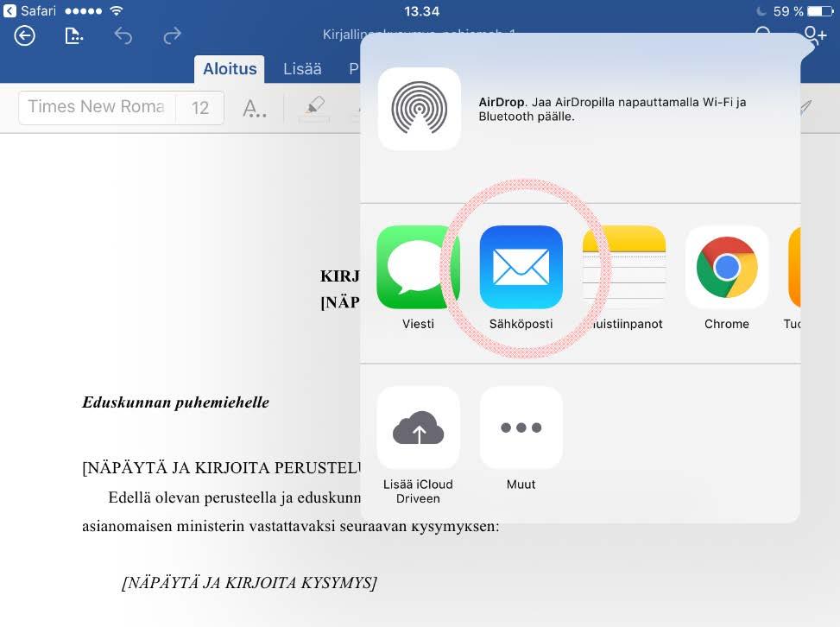Redo the last action

click(172, 36)
